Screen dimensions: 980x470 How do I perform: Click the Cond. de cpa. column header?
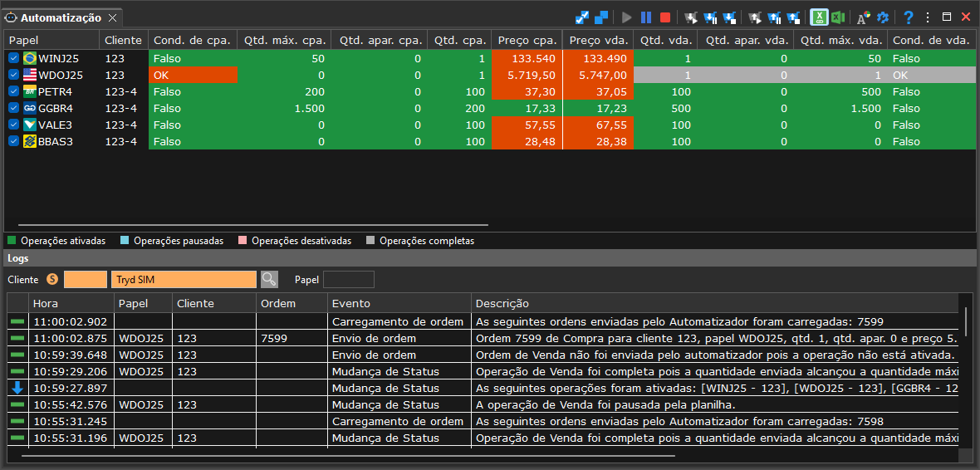[x=194, y=41]
